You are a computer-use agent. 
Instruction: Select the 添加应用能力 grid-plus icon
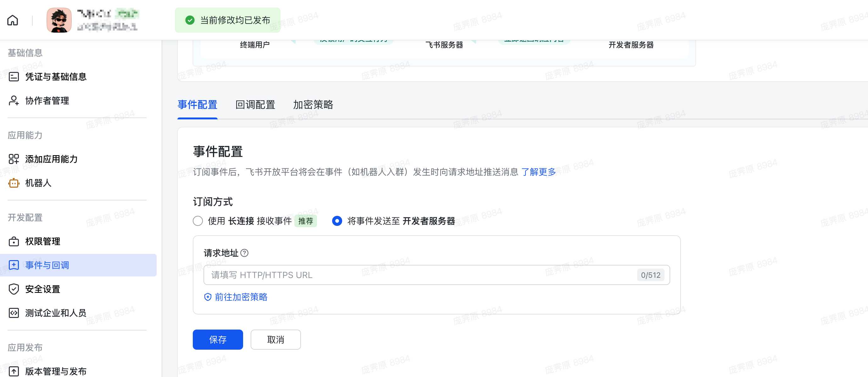coord(14,159)
